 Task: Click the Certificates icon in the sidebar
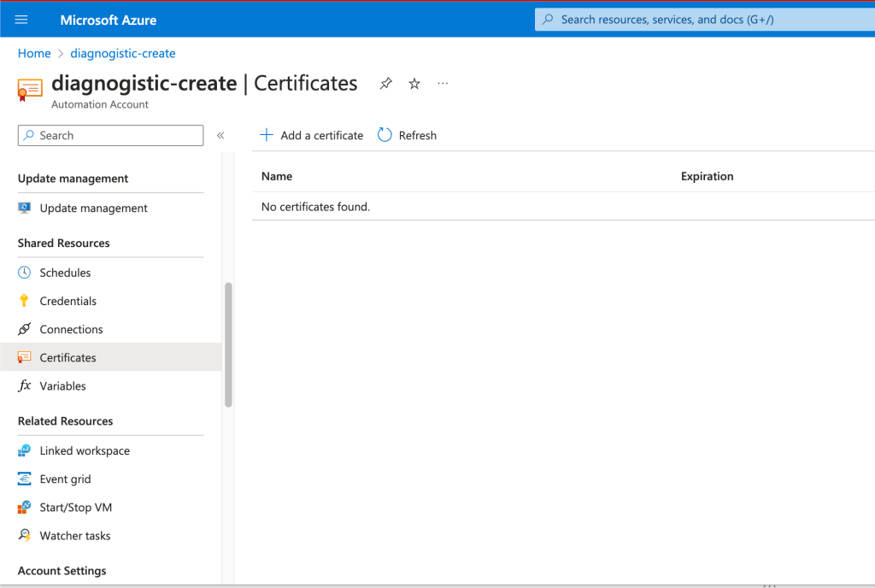tap(24, 357)
